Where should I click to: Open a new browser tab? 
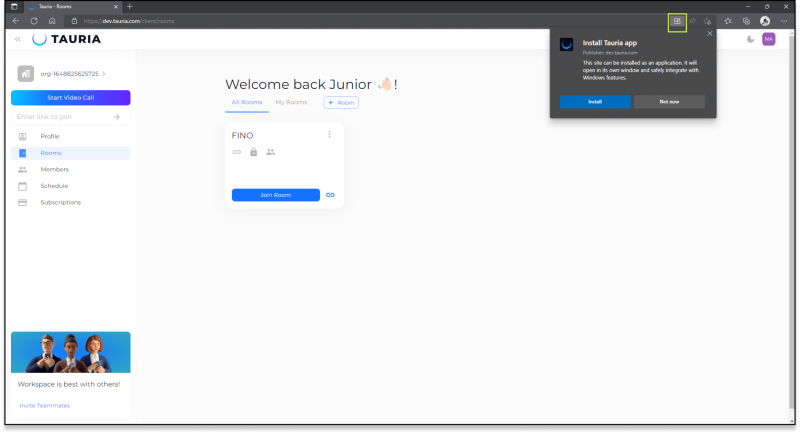pos(130,7)
